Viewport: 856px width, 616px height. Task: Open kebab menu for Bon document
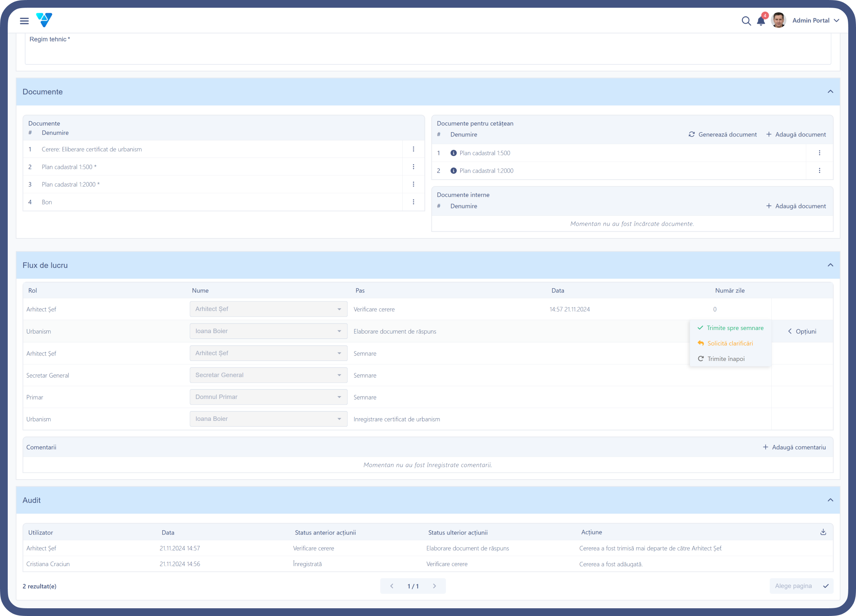414,202
